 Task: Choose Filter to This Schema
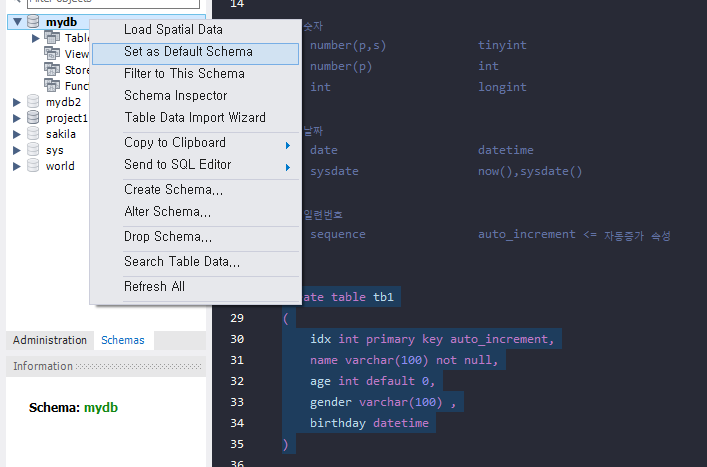point(195,73)
